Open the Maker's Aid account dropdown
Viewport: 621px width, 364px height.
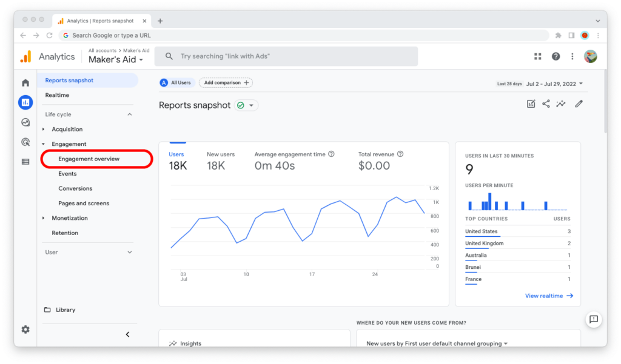[116, 60]
